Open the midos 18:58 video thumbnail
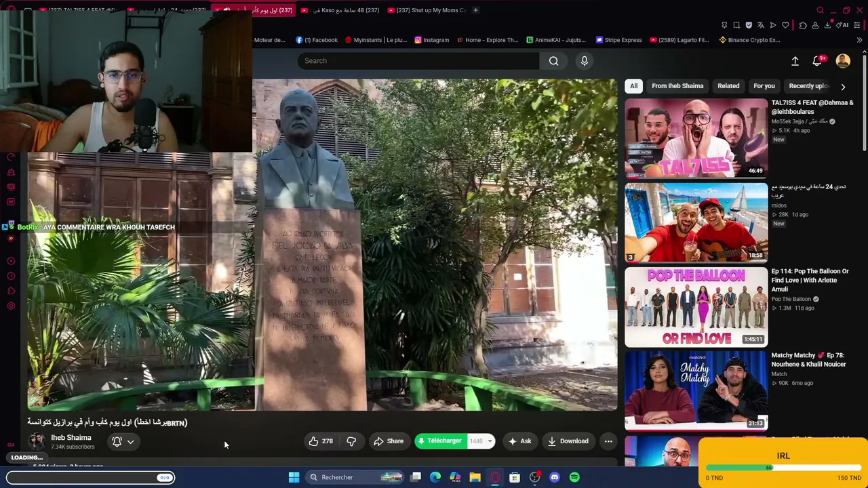Screen dimensions: 868x488 pos(696,222)
